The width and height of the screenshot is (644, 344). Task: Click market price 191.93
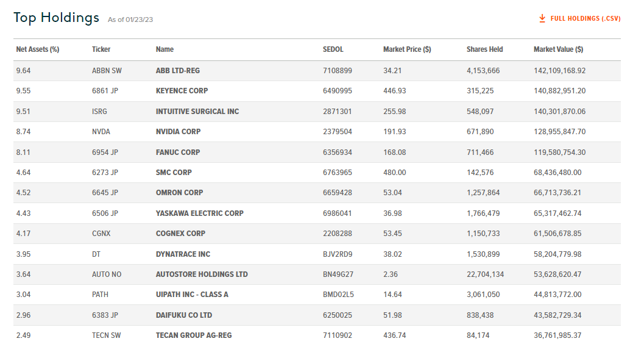(x=395, y=132)
